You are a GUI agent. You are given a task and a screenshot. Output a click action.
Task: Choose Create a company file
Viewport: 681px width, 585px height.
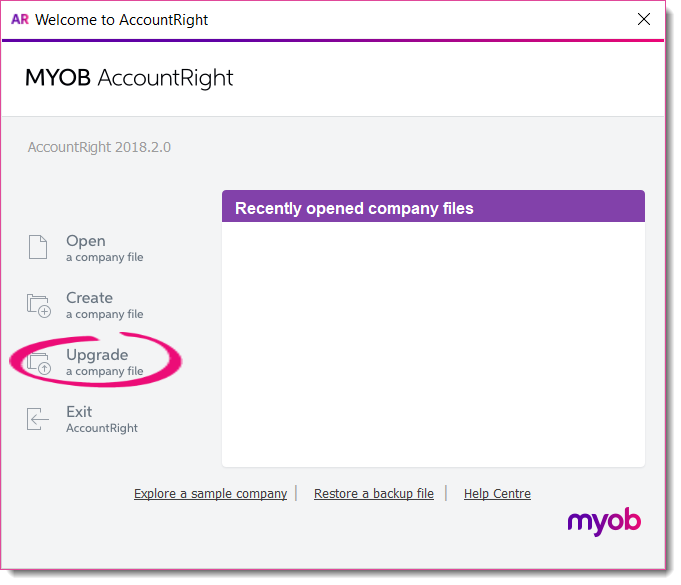point(86,305)
